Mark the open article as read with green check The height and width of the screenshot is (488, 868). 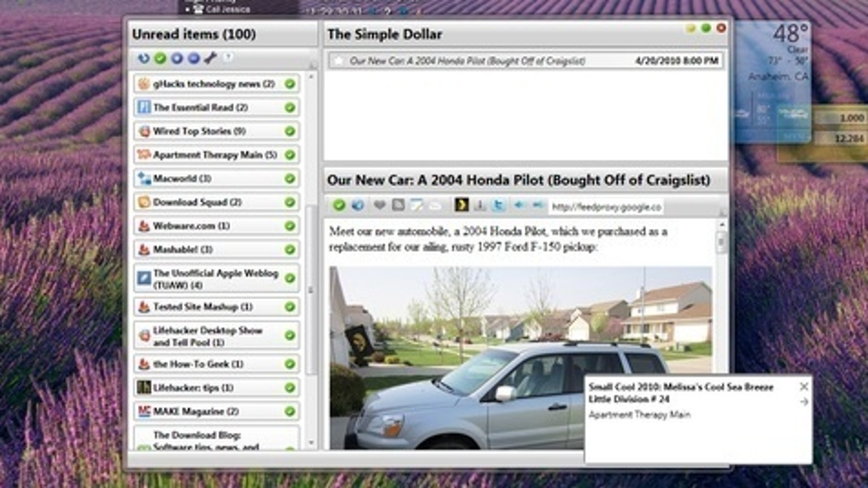click(x=339, y=205)
